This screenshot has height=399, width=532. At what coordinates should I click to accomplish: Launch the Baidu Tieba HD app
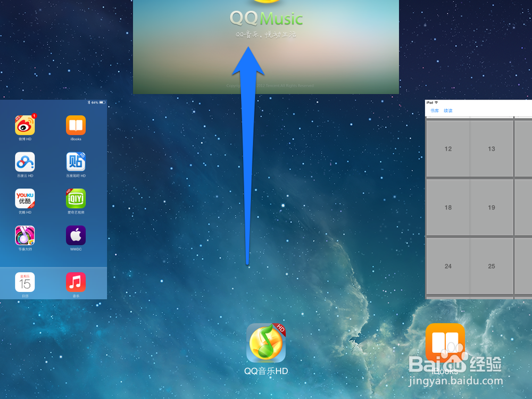pyautogui.click(x=76, y=162)
